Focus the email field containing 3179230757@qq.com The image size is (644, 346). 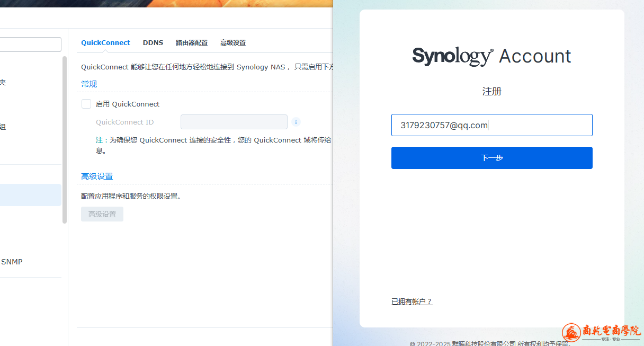pos(491,125)
